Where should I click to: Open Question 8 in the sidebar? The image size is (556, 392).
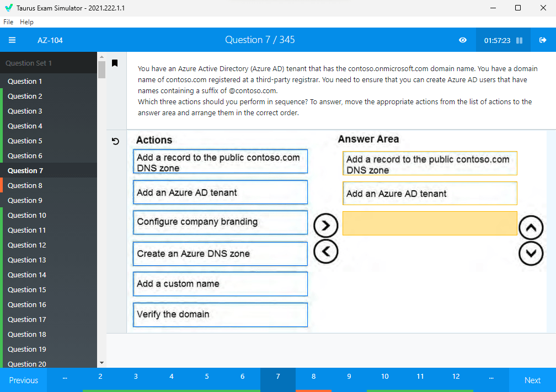(x=49, y=185)
